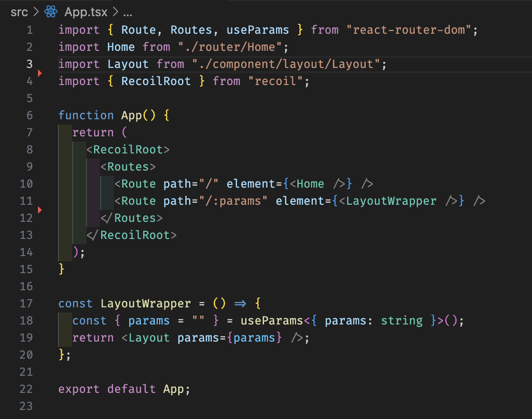Open the src folder breadcrumb
532x419 pixels.
19,12
